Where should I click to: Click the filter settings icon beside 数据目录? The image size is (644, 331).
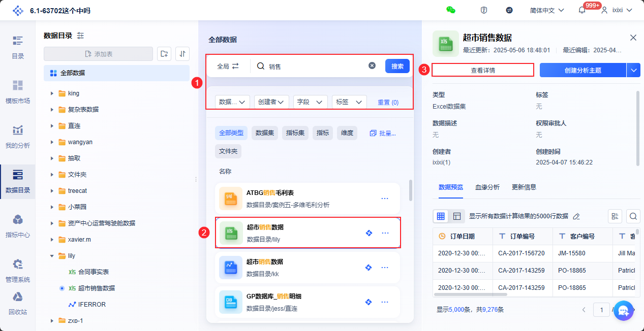click(80, 36)
